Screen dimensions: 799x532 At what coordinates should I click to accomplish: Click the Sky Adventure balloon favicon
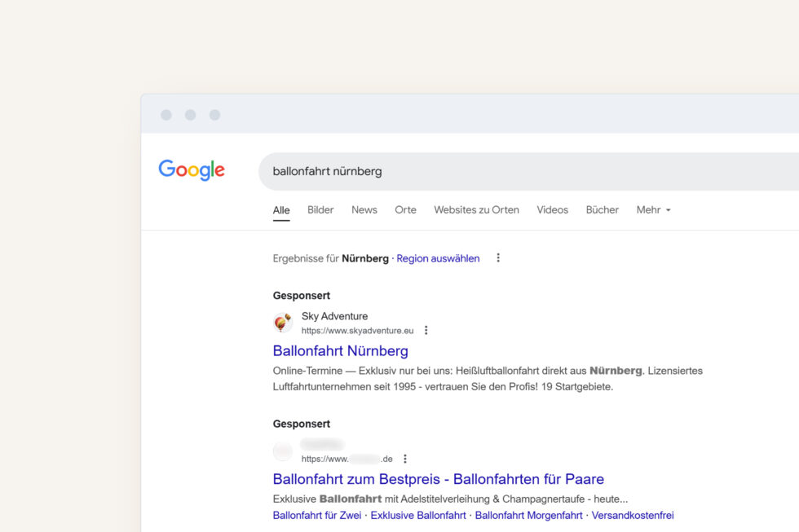[282, 323]
